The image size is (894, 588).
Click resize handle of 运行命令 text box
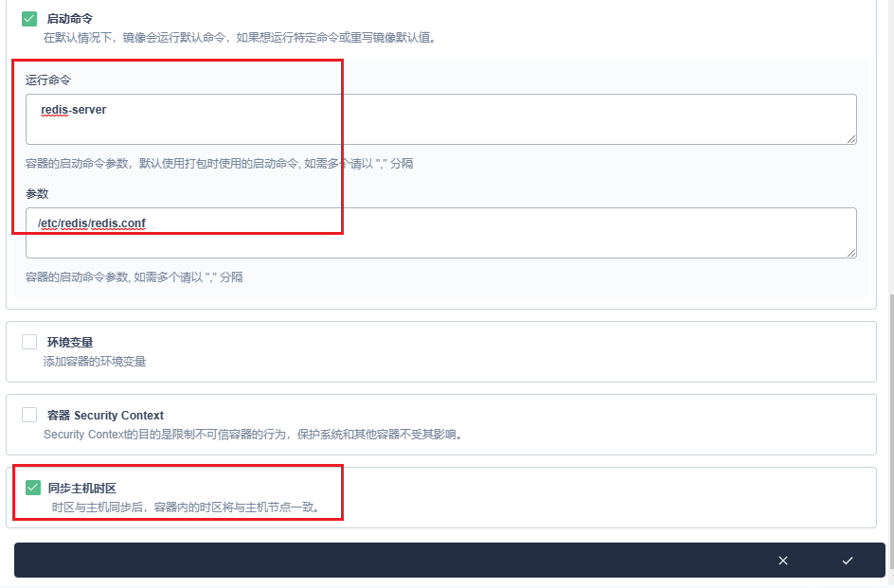click(851, 139)
